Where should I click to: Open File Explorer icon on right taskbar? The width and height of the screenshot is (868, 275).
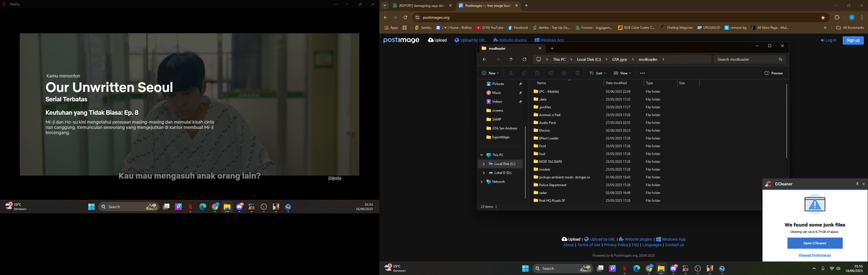click(x=660, y=268)
